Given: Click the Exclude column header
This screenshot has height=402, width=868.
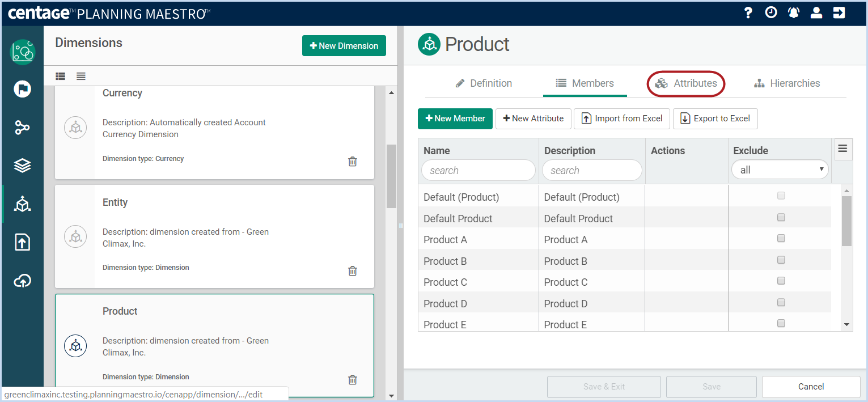Looking at the screenshot, I should pyautogui.click(x=751, y=151).
